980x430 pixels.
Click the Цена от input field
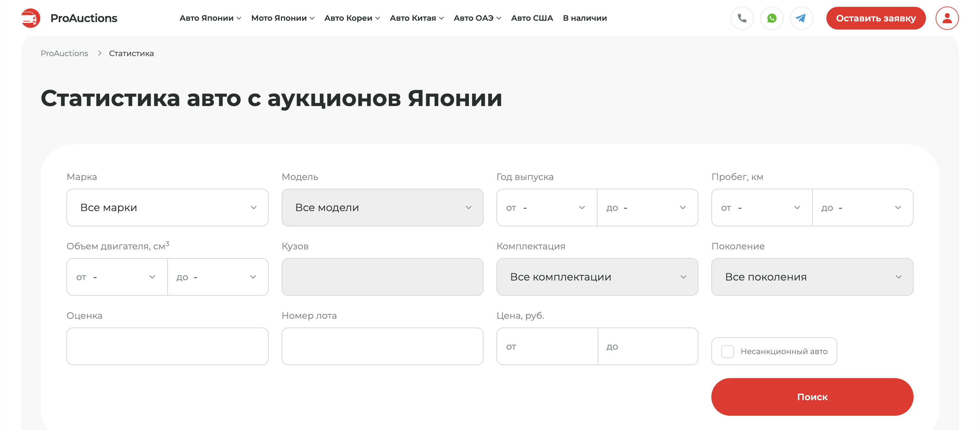coord(547,346)
